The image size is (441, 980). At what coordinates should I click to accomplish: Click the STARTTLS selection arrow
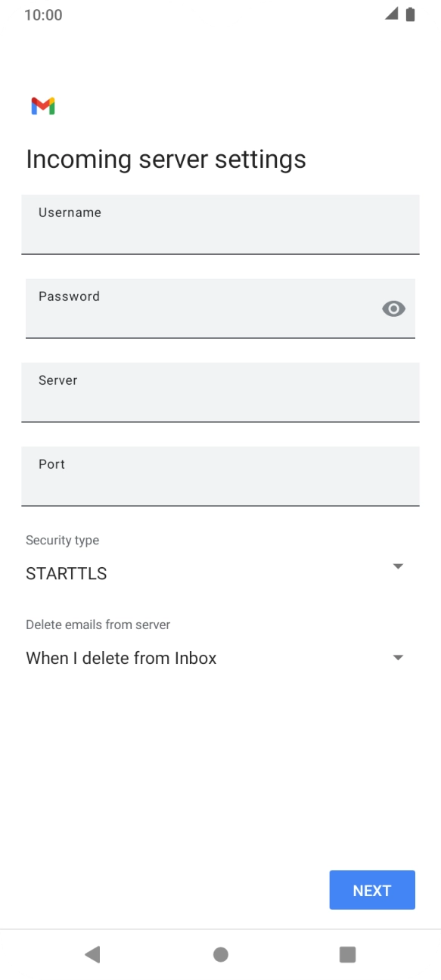pos(398,565)
